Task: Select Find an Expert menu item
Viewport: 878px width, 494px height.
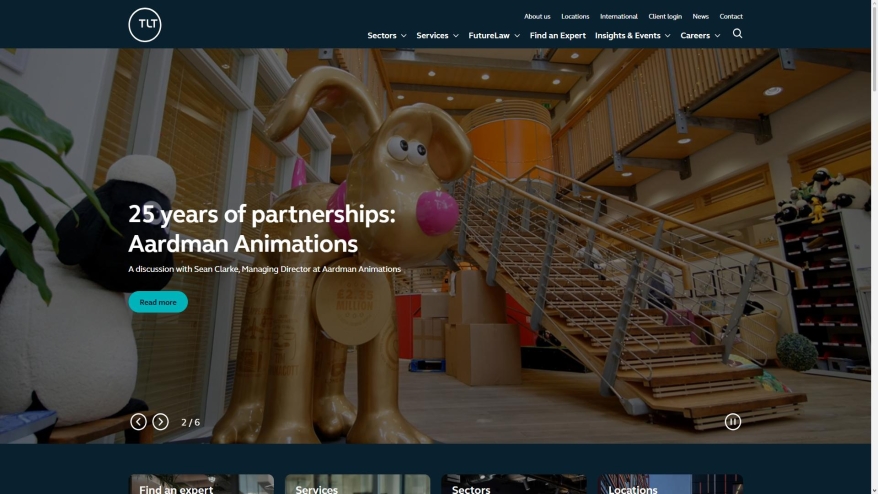Action: (558, 36)
